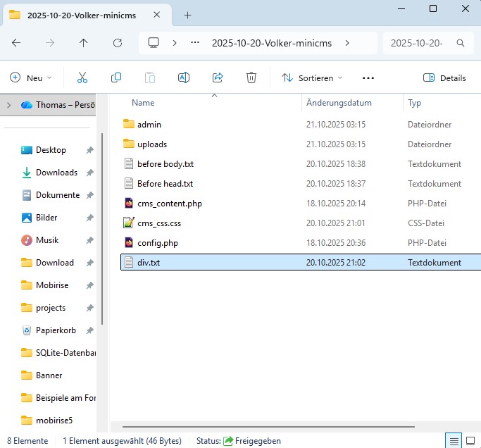Open the Sortieren dropdown
The width and height of the screenshot is (481, 448).
point(312,77)
